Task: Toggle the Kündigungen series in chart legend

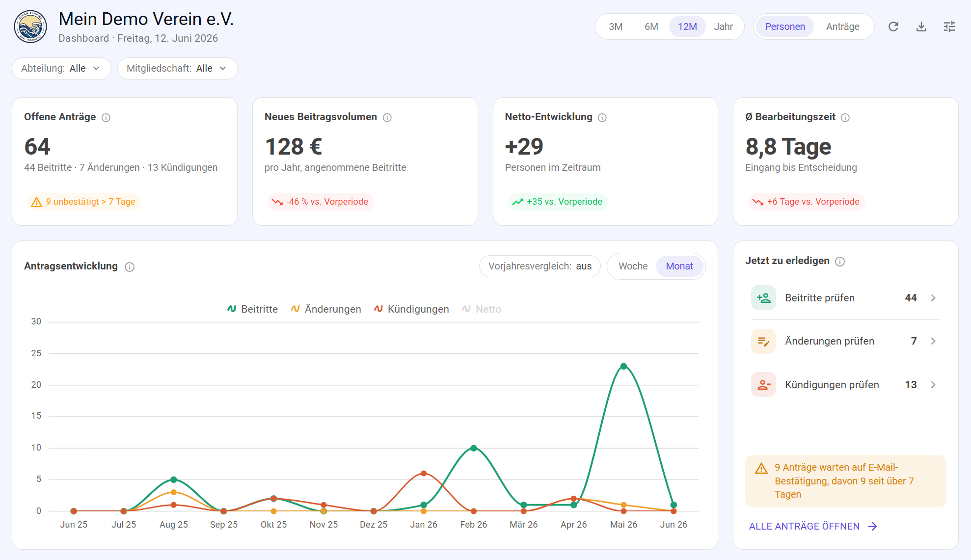Action: pyautogui.click(x=411, y=309)
